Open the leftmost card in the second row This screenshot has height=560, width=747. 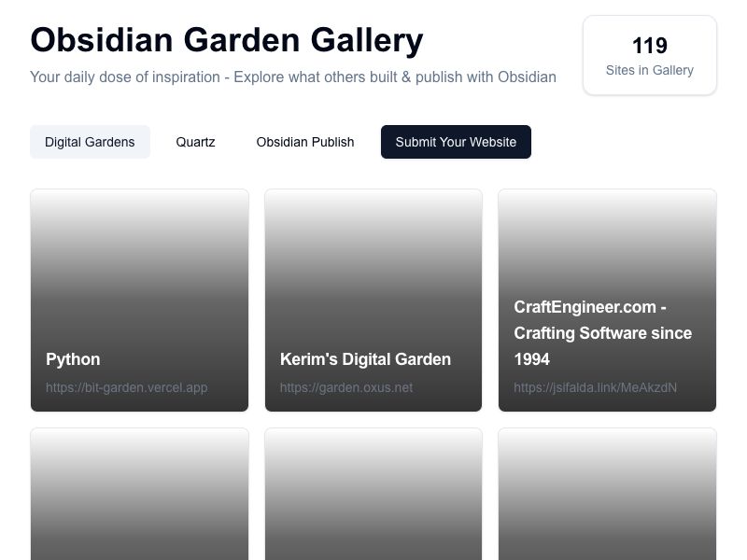pyautogui.click(x=139, y=495)
